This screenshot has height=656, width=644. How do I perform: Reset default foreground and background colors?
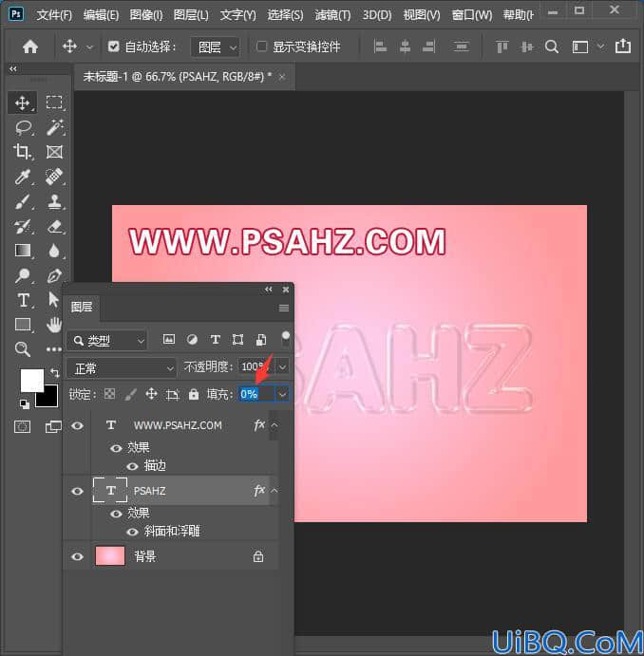tap(25, 403)
